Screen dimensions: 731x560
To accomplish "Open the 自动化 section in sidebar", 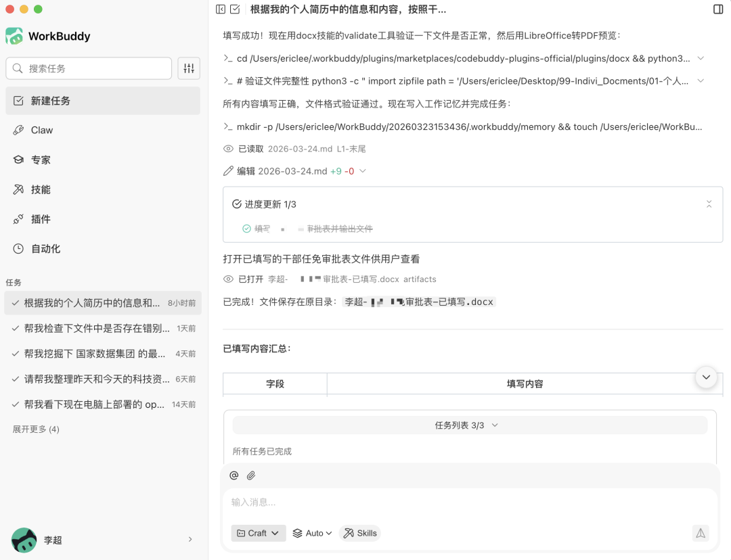I will point(45,249).
